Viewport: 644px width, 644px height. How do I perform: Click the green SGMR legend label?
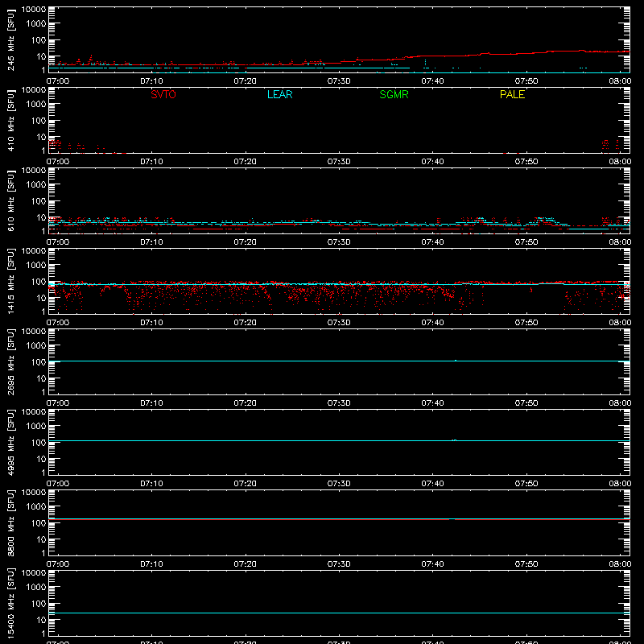[x=394, y=94]
